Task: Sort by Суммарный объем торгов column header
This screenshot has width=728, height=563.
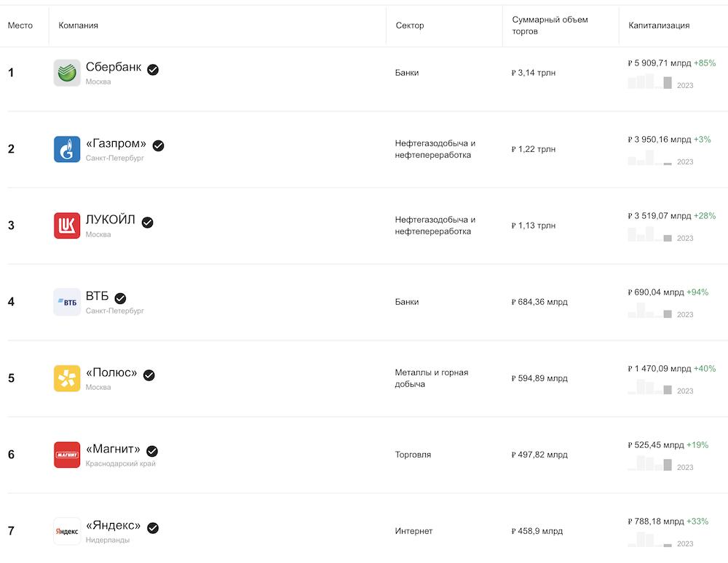Action: 550,25
